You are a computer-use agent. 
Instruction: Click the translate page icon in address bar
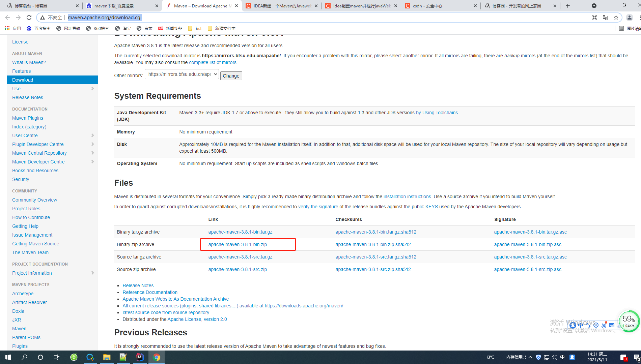point(605,18)
